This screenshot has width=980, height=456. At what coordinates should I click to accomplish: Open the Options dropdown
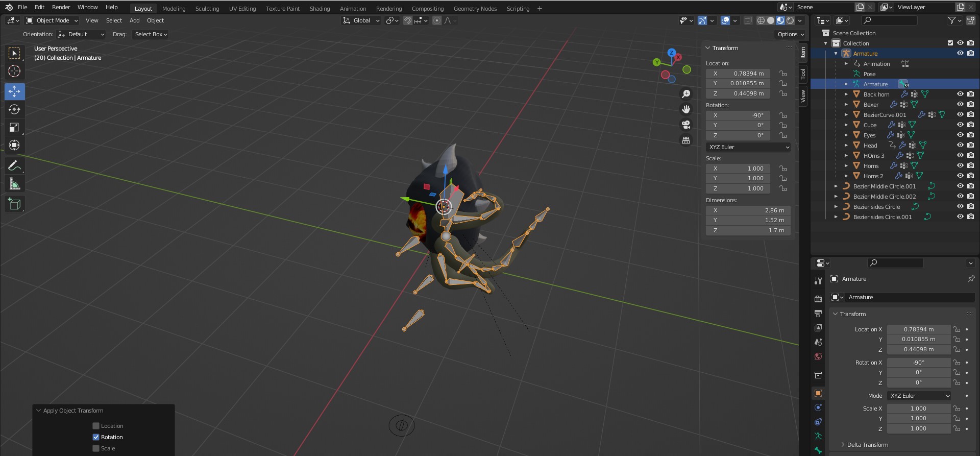[790, 34]
